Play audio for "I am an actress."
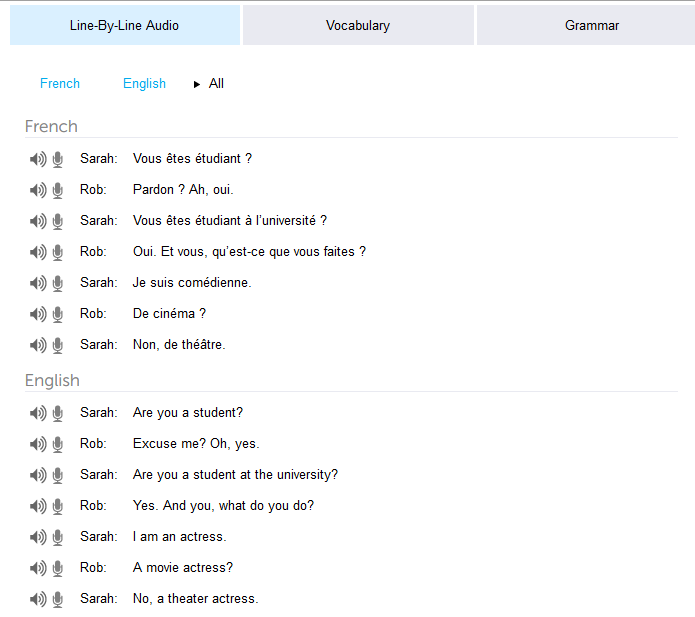The image size is (695, 617). point(38,537)
